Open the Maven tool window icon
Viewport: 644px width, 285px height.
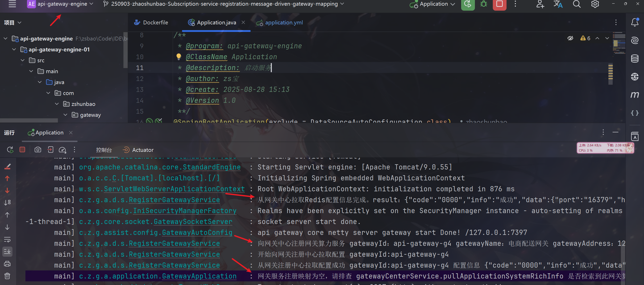click(635, 95)
